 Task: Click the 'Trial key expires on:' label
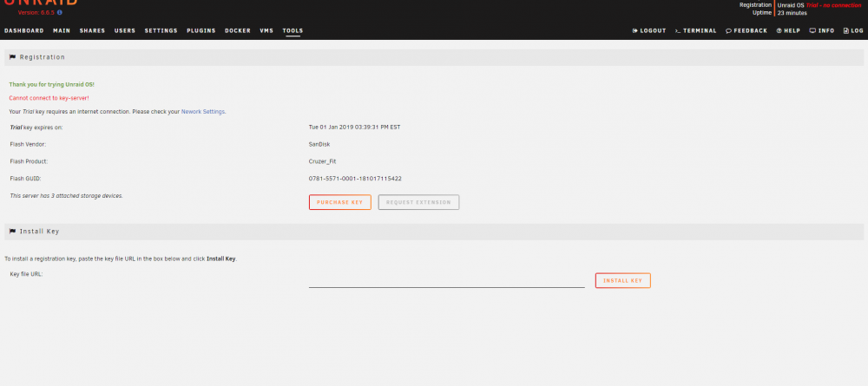pos(36,128)
